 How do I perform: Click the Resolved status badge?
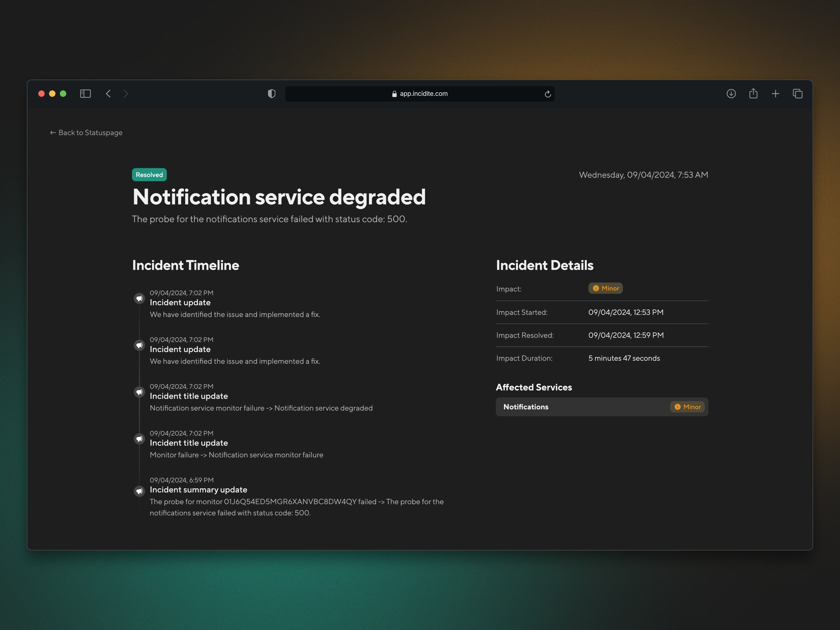tap(149, 175)
